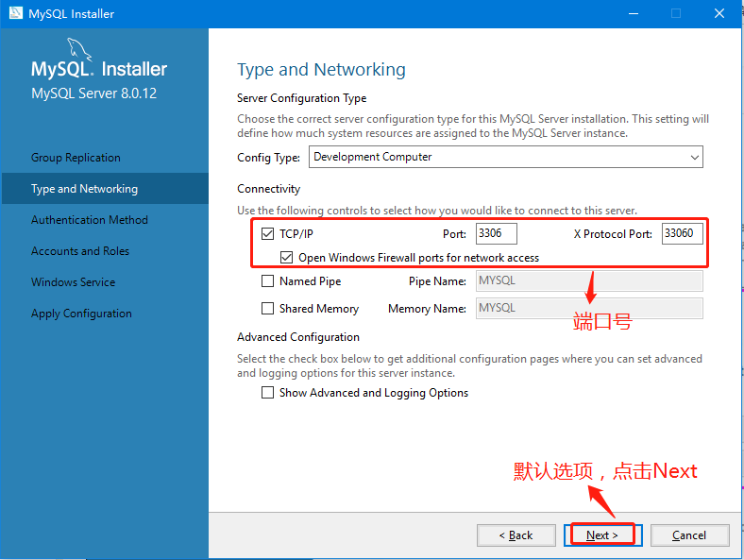The height and width of the screenshot is (560, 744).
Task: Click the X Protocol Port field
Action: [683, 233]
